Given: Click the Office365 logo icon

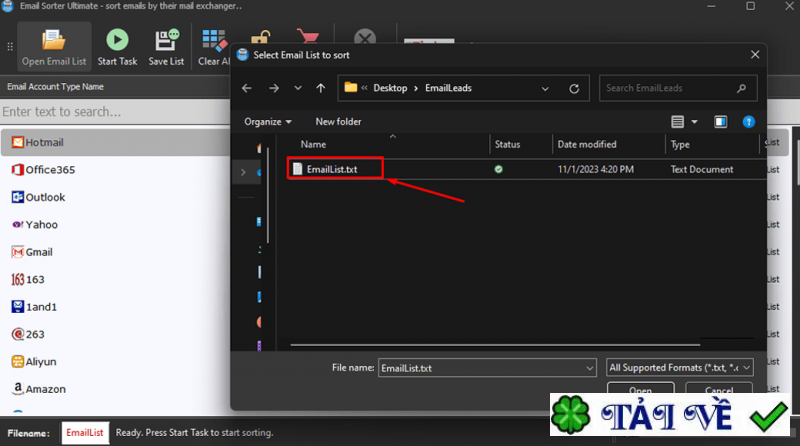Looking at the screenshot, I should click(17, 170).
